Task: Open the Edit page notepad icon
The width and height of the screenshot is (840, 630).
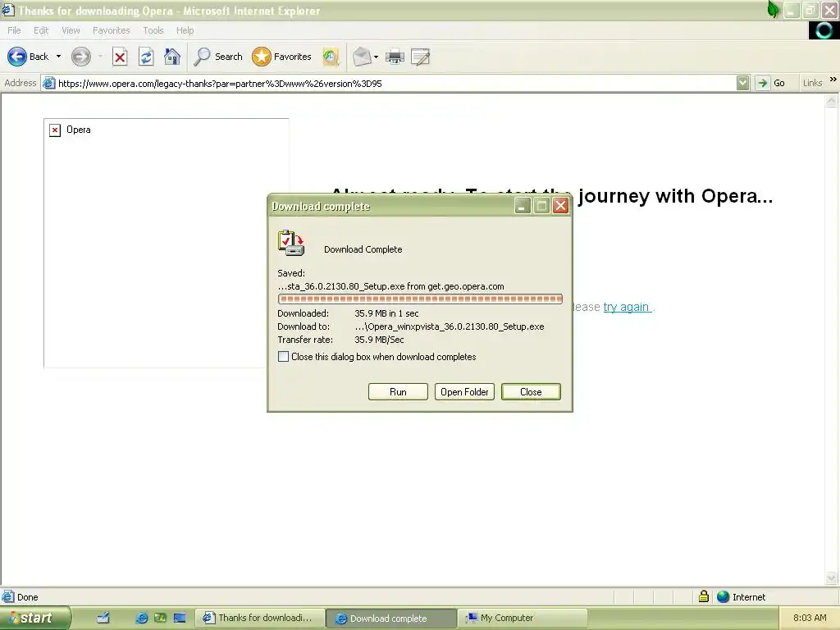Action: (421, 57)
